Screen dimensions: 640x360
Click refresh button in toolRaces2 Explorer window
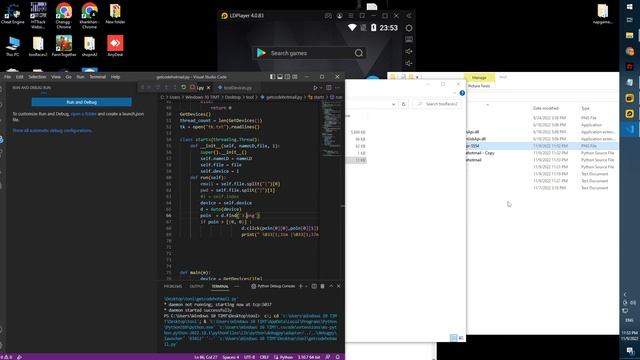point(404,104)
